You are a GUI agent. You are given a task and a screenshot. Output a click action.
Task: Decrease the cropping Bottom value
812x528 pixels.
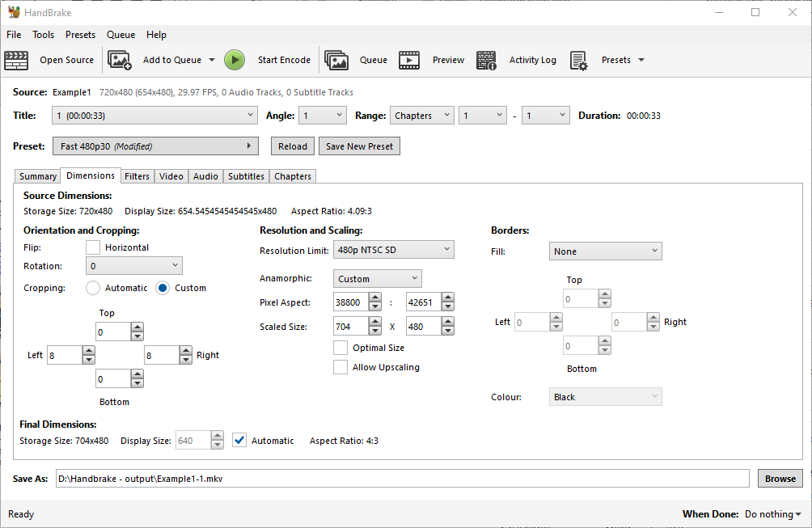click(137, 383)
